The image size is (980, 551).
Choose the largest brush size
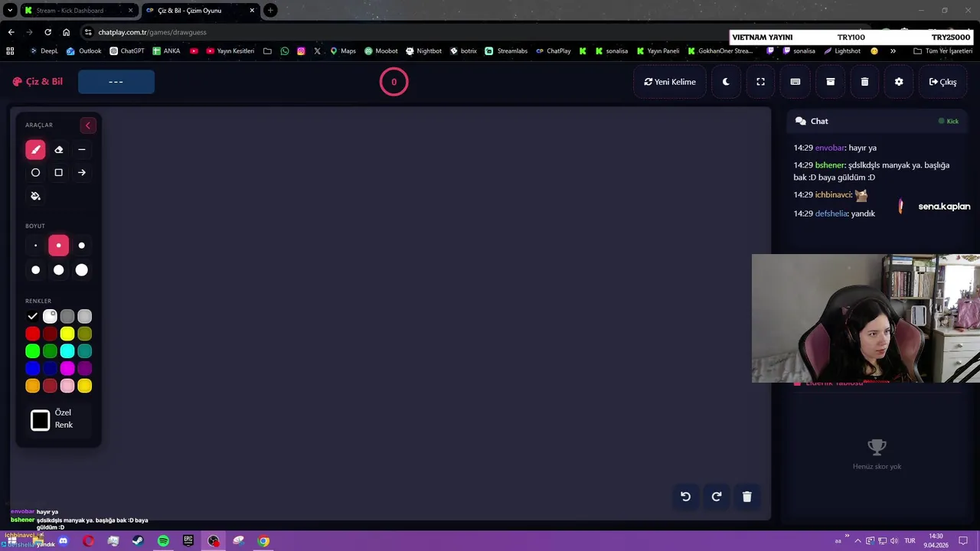pyautogui.click(x=82, y=270)
